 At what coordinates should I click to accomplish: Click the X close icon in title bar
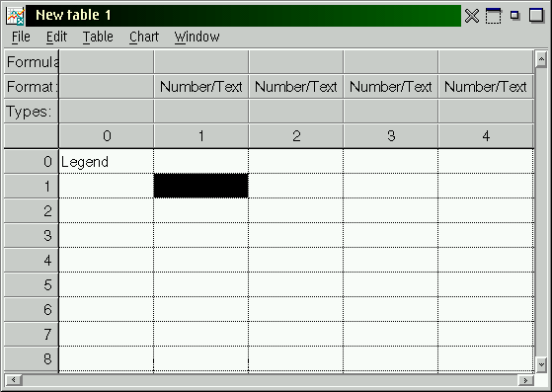[x=472, y=16]
